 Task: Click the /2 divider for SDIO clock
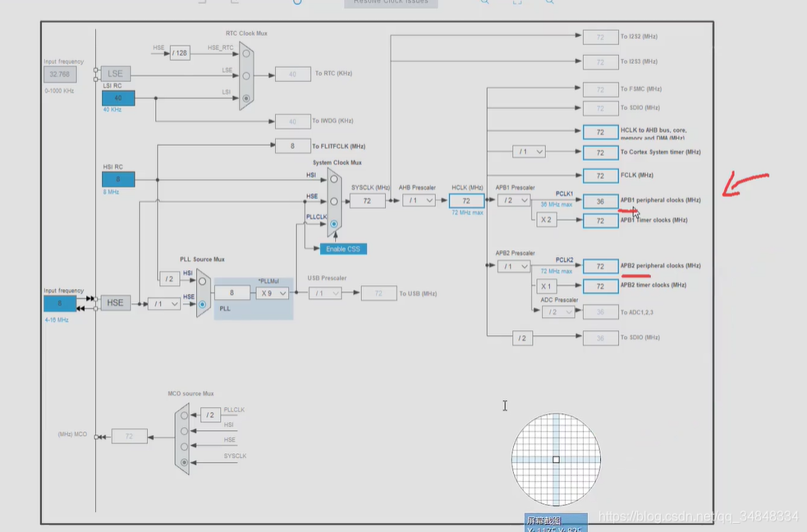[522, 338]
